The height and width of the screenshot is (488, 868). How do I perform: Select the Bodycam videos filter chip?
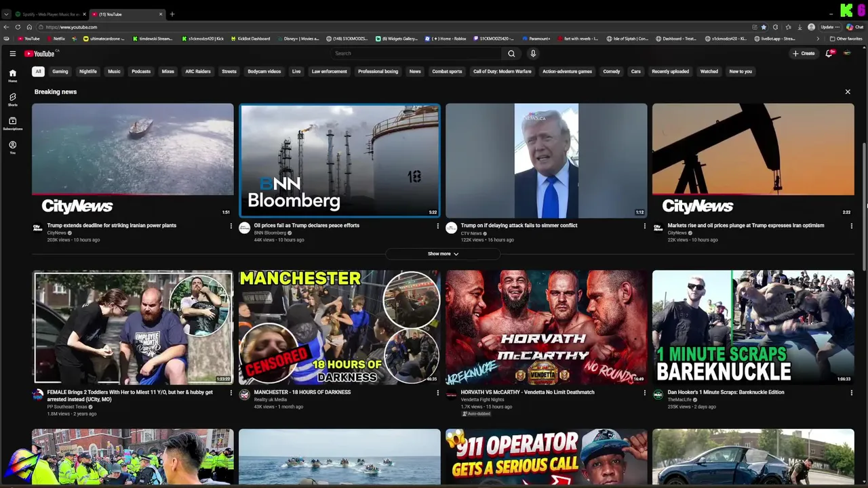[x=264, y=71]
